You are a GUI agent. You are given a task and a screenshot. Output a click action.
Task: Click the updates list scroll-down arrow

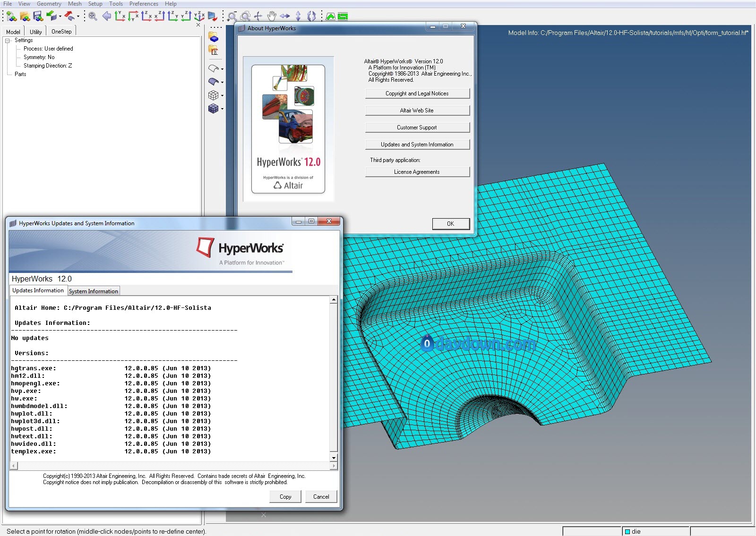pos(334,458)
